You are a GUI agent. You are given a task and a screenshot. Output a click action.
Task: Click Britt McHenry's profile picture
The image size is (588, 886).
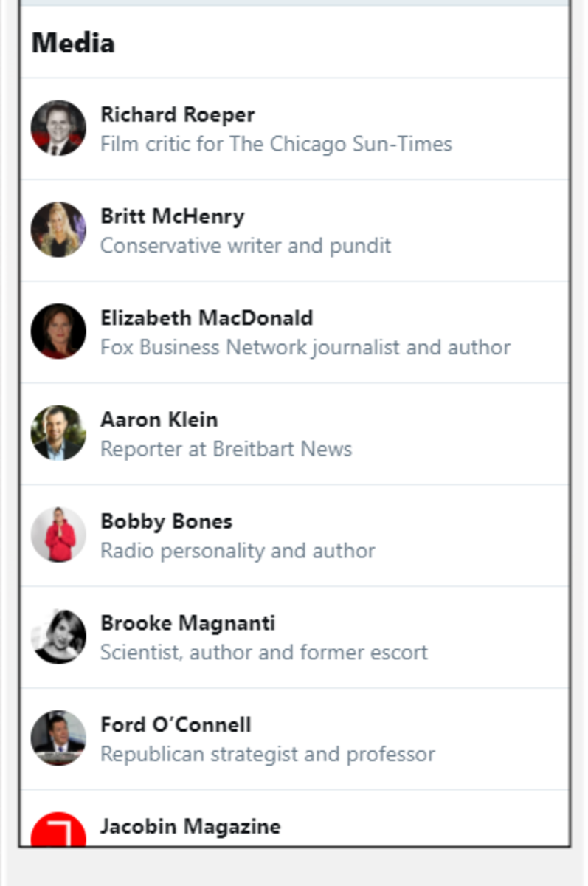[x=58, y=230]
